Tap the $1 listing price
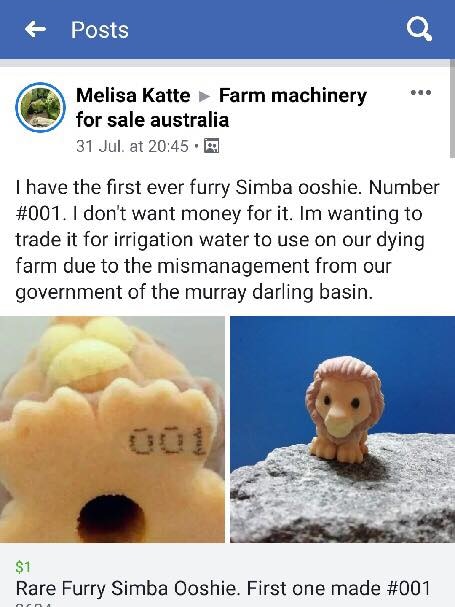 pyautogui.click(x=23, y=567)
